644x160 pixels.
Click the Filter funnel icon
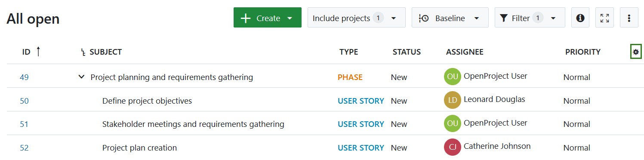503,18
